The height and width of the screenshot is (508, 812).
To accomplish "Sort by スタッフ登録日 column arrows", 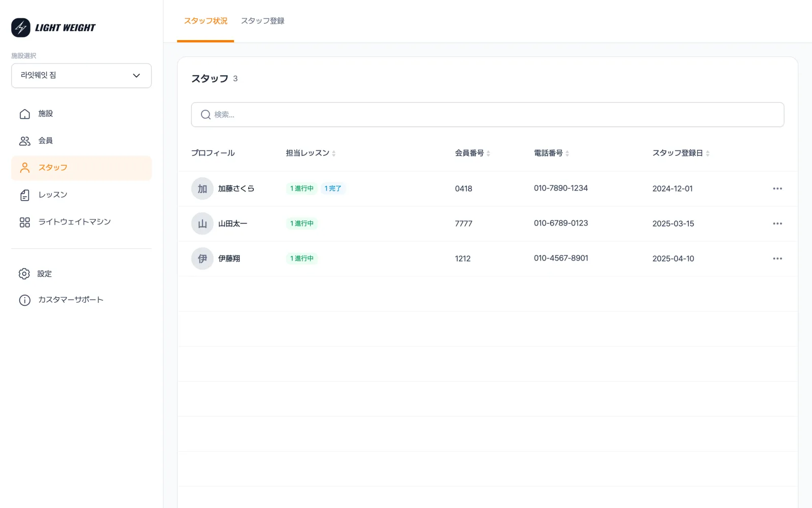I will [x=708, y=153].
